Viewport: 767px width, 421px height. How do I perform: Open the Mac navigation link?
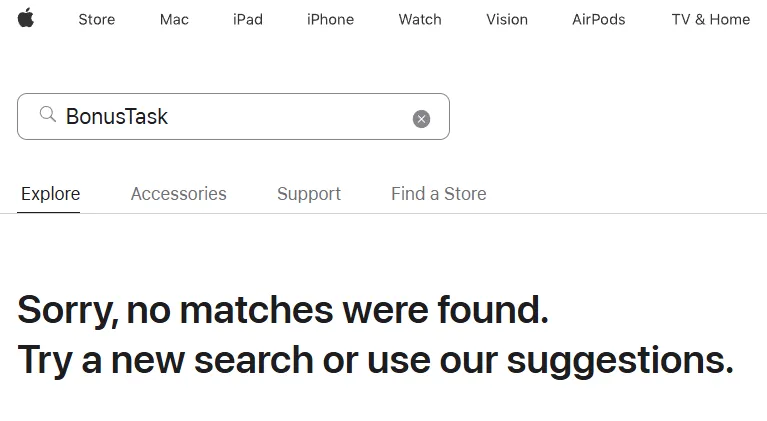click(174, 19)
